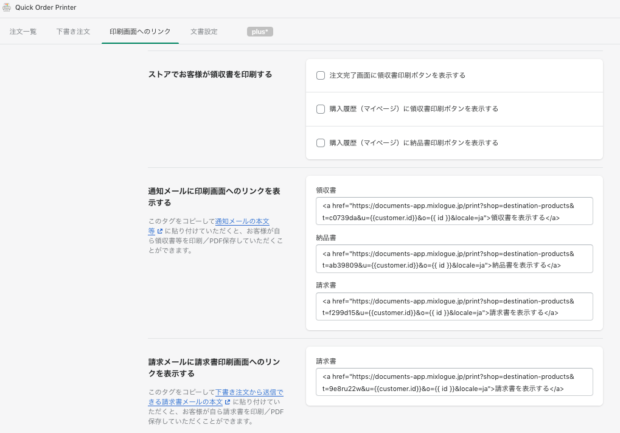Select the 印刷画面へのリンク tab

coord(140,32)
